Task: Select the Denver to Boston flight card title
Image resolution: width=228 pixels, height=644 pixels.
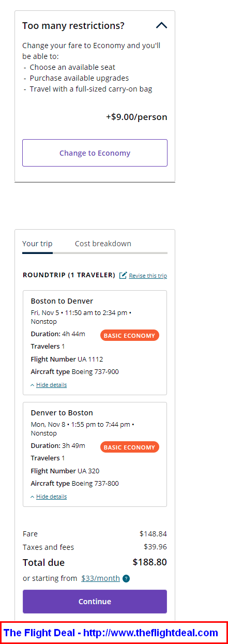Action: click(x=62, y=413)
